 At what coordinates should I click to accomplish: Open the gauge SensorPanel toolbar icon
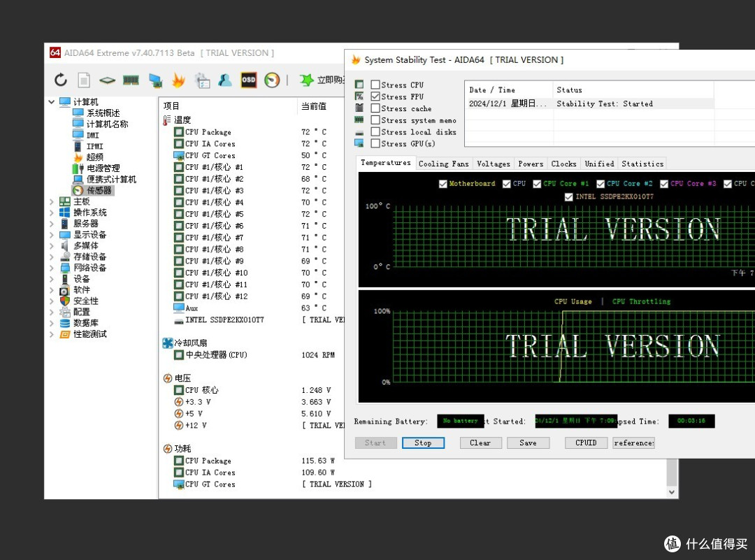pyautogui.click(x=272, y=80)
